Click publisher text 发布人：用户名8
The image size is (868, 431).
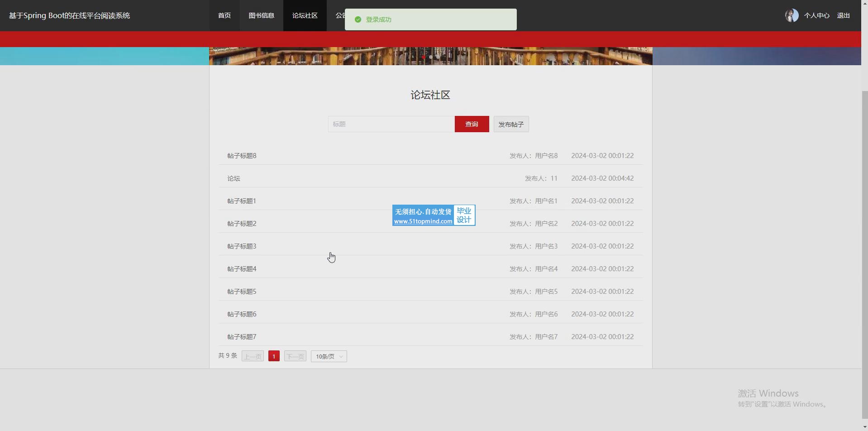coord(534,156)
